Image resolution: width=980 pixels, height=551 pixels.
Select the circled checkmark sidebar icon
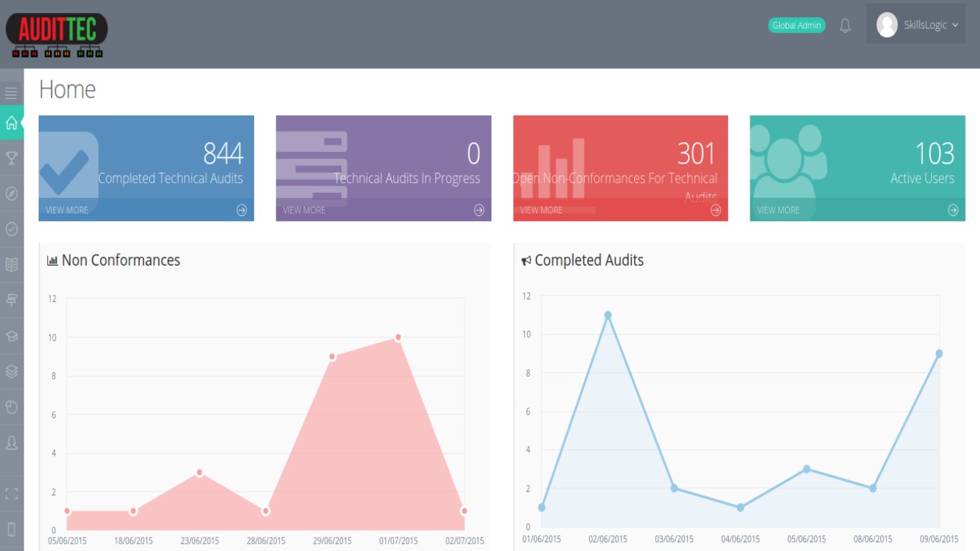point(11,229)
